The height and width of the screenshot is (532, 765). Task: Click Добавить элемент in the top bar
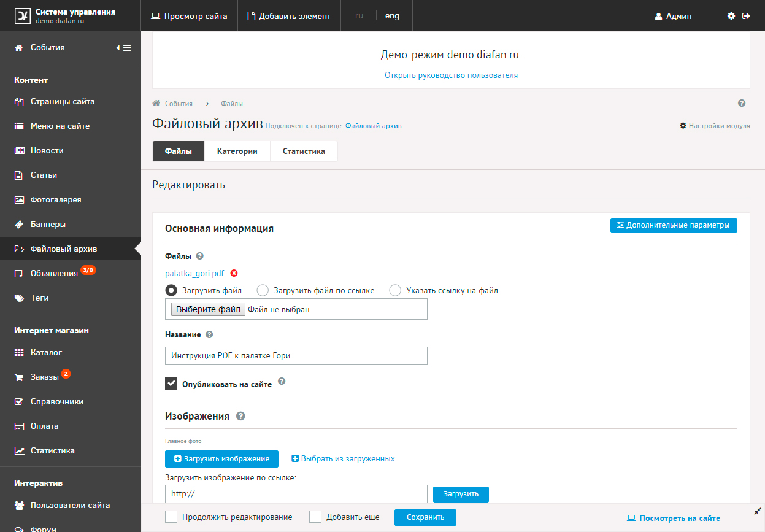click(289, 16)
